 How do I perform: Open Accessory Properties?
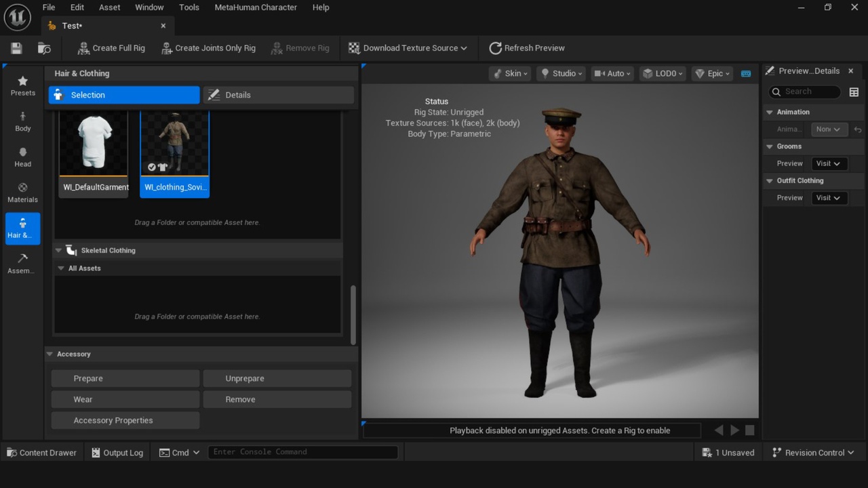[125, 420]
